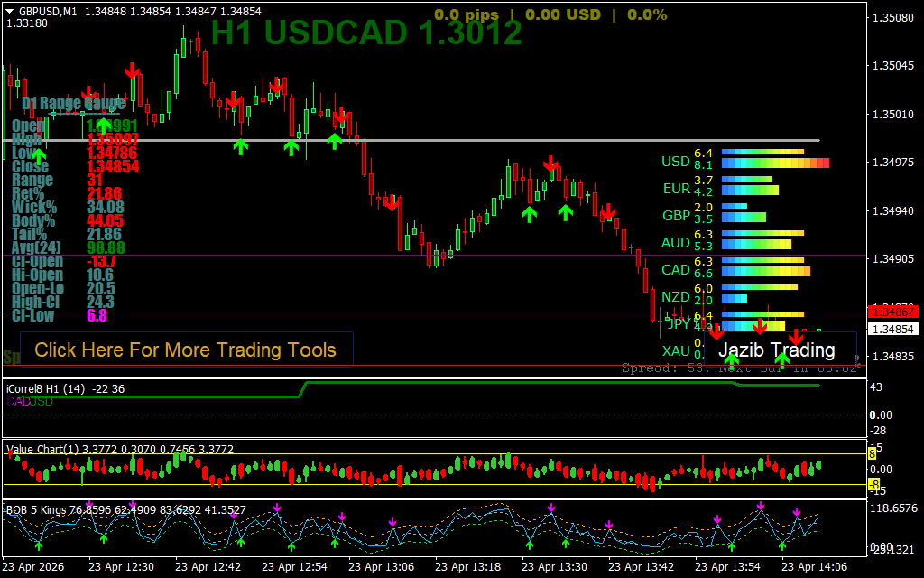The image size is (924, 578).
Task: Select the EUR currency strength label
Action: [676, 189]
